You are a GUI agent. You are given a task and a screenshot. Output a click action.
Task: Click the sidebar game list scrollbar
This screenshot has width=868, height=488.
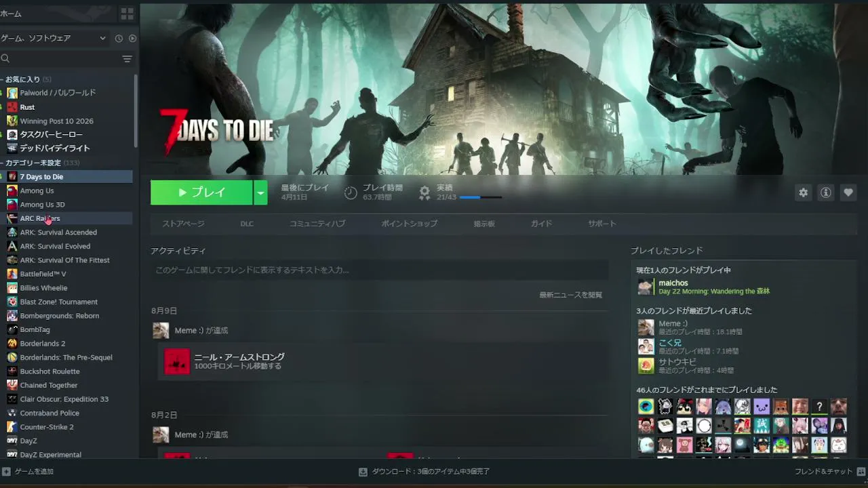[136, 110]
